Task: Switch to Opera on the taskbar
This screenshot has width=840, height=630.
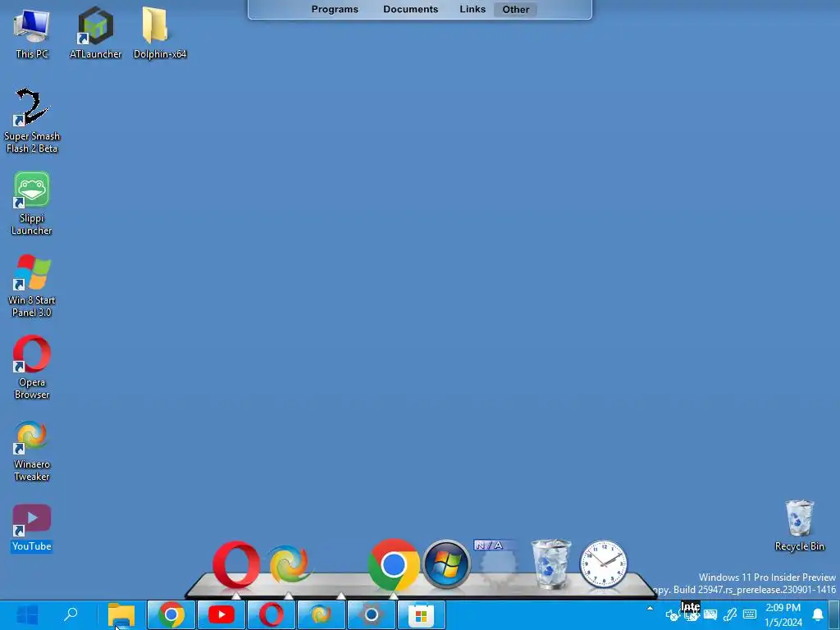Action: (x=272, y=615)
